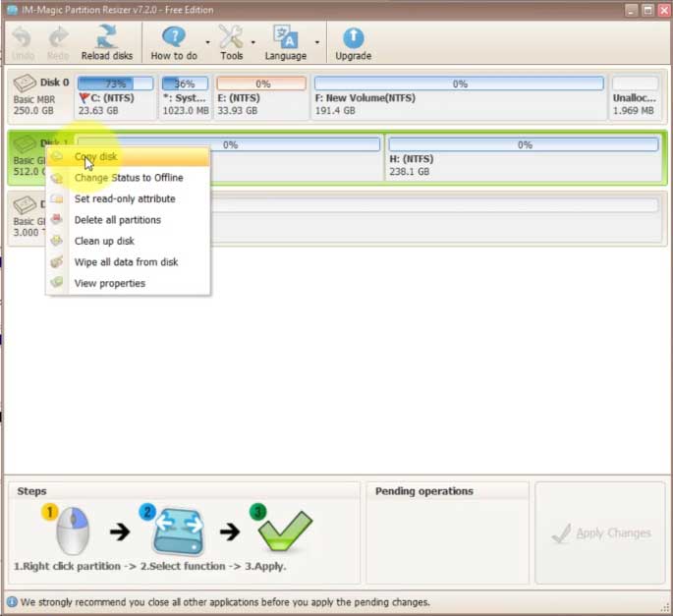
Task: Click the Undo toolbar icon
Action: tap(22, 37)
